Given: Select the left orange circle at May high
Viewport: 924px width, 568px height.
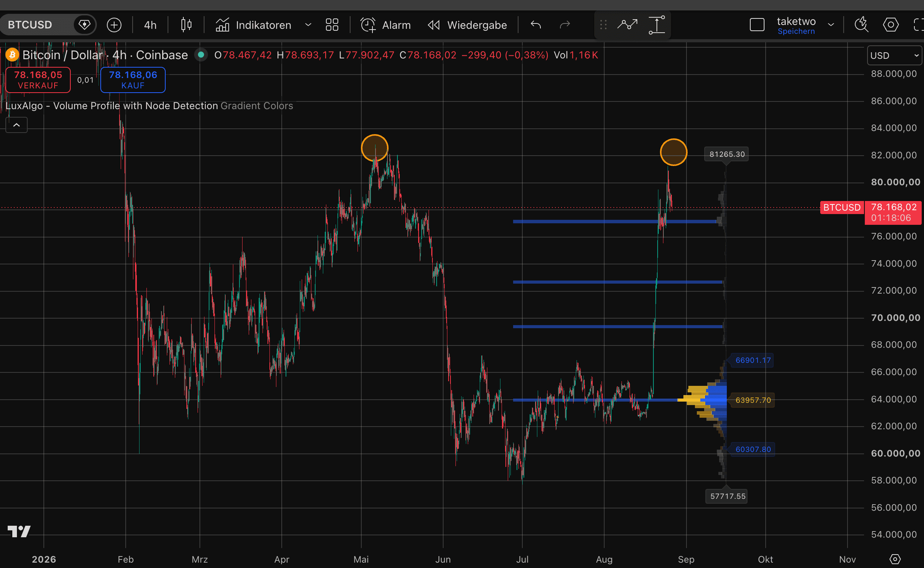Looking at the screenshot, I should point(375,148).
